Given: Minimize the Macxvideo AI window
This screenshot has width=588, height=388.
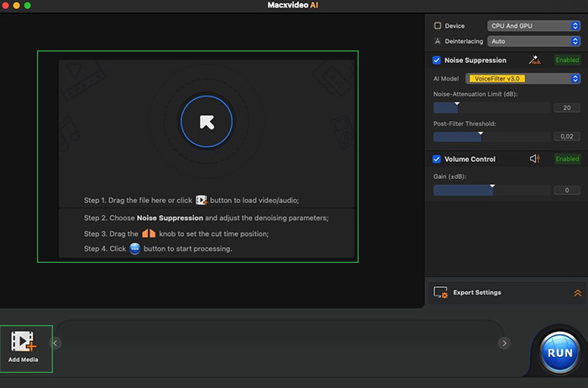Looking at the screenshot, I should point(17,5).
